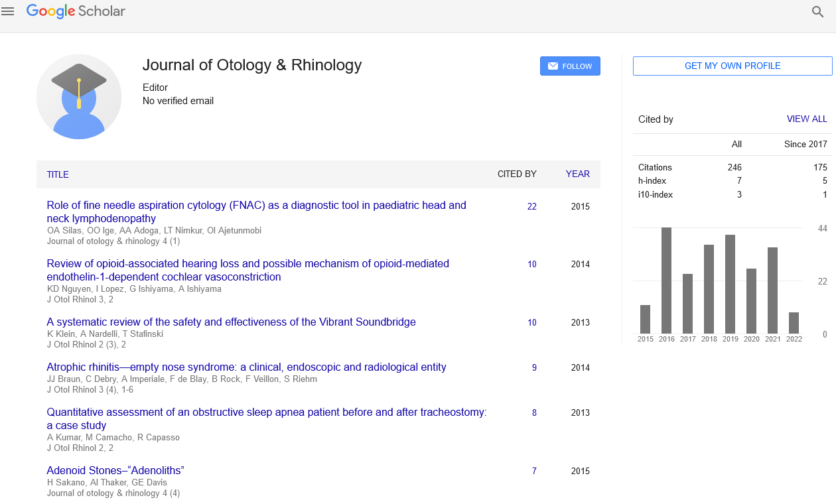The height and width of the screenshot is (504, 836).
Task: Click citation count 10 for opioid hearing article
Action: click(x=532, y=264)
